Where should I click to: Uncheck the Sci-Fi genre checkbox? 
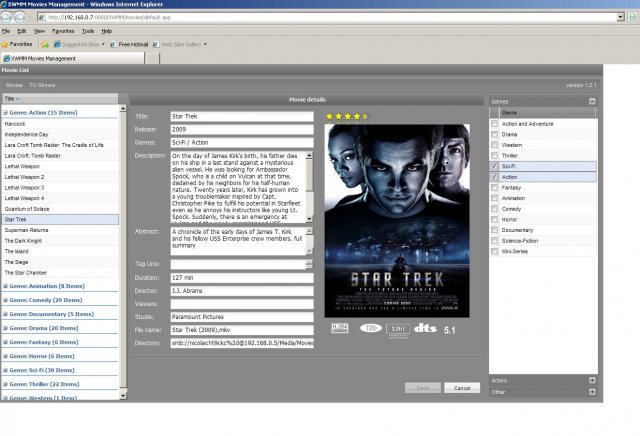[x=495, y=166]
